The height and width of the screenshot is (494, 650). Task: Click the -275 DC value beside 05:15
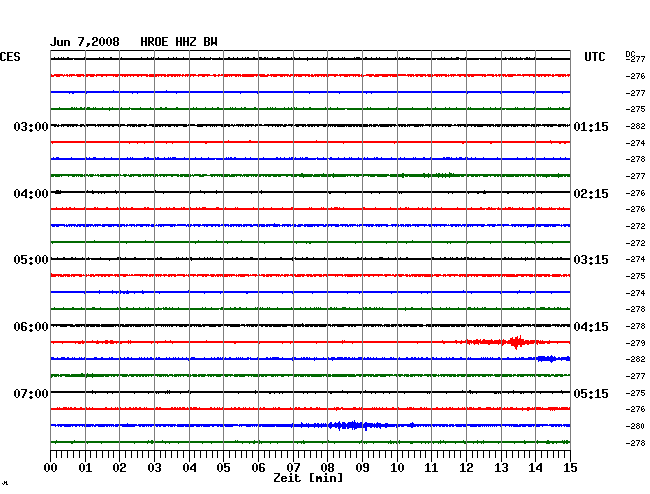coord(635,393)
